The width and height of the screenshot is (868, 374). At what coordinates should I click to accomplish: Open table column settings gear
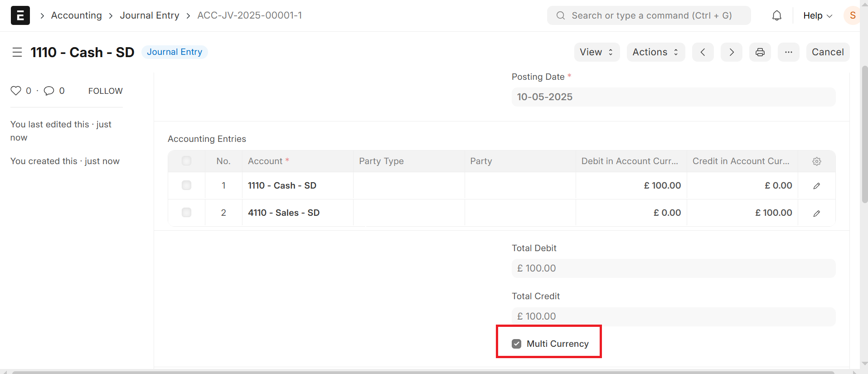tap(816, 161)
